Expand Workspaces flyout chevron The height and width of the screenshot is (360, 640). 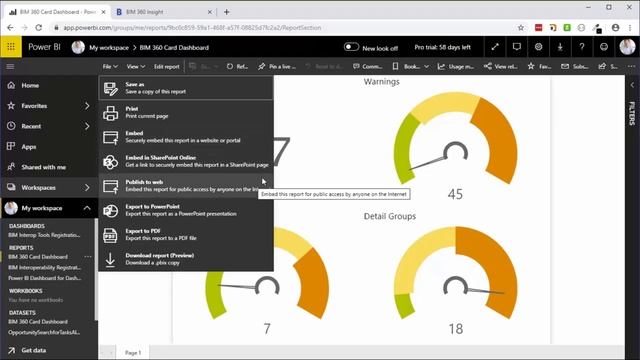[x=87, y=187]
